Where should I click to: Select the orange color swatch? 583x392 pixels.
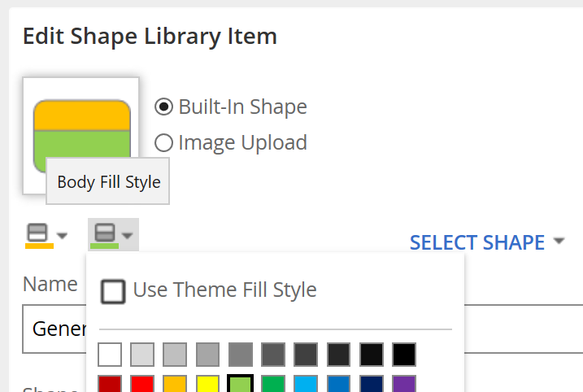pos(175,383)
